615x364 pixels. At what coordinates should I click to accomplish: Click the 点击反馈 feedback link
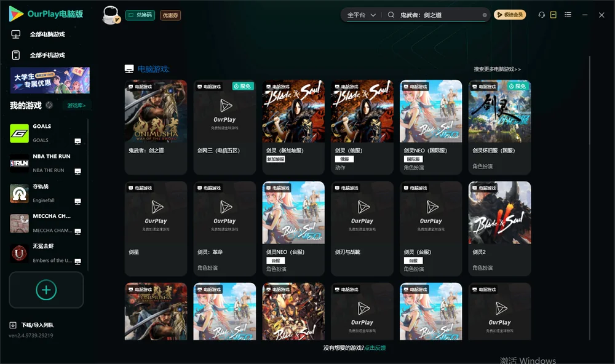click(375, 347)
